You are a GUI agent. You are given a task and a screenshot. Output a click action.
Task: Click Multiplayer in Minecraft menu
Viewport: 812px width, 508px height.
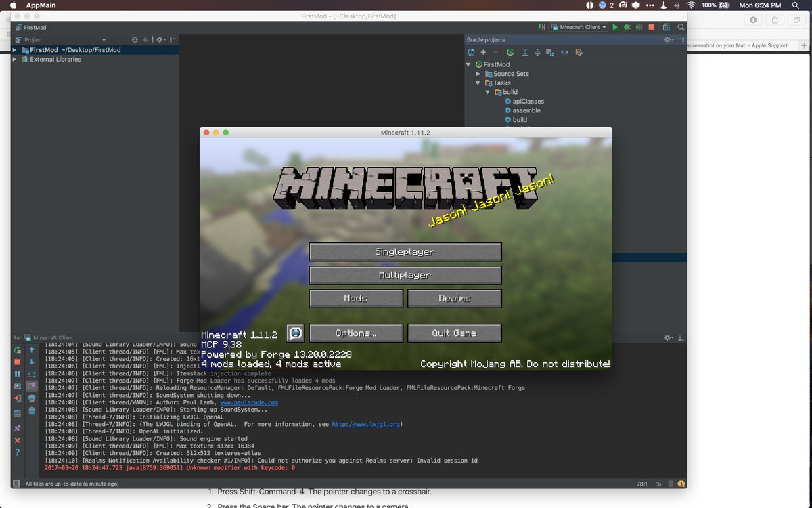pos(405,275)
